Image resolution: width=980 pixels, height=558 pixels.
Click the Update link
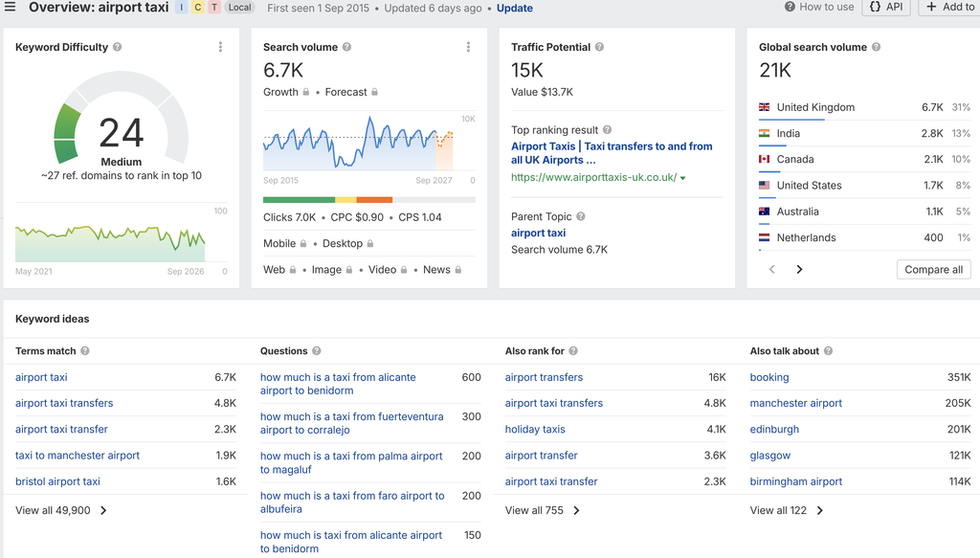tap(514, 8)
